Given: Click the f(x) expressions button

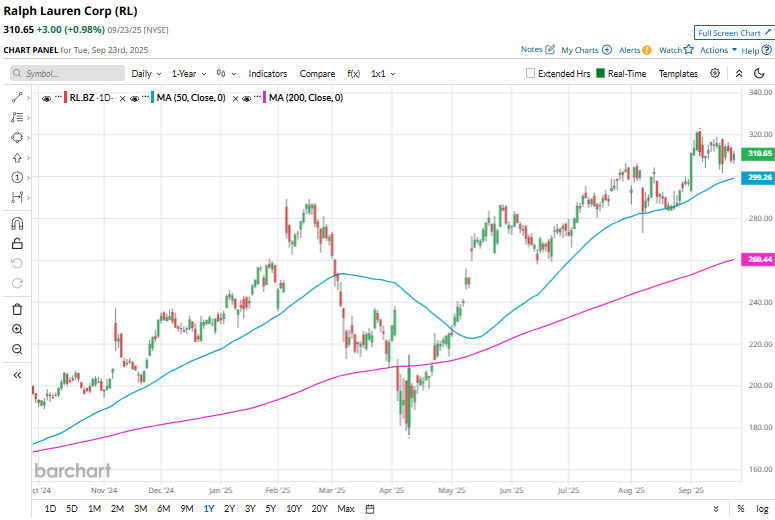Looking at the screenshot, I should point(353,74).
